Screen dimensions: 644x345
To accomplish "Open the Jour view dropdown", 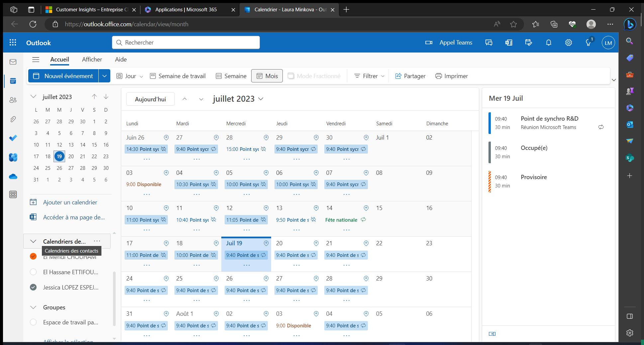I will click(142, 76).
